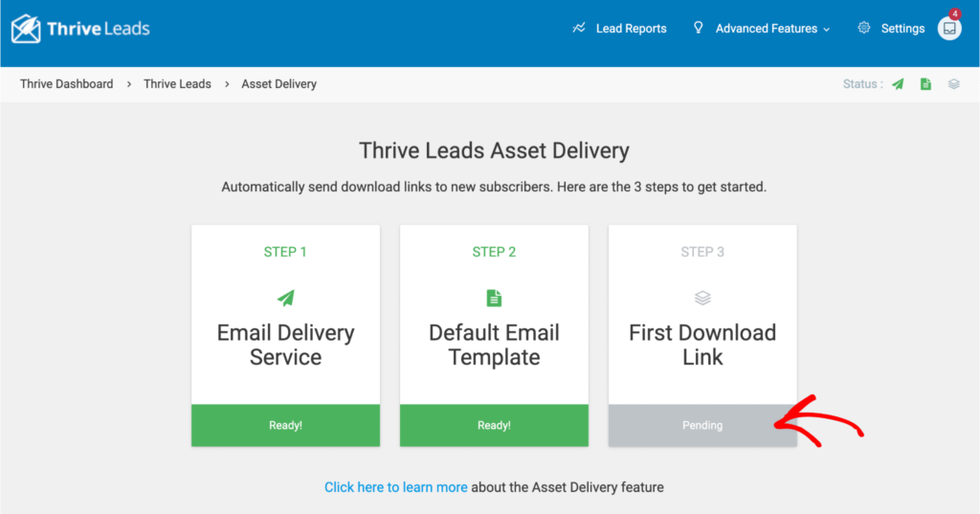Click the paper plane icon in Step 1
This screenshot has height=514, width=980.
click(x=285, y=298)
